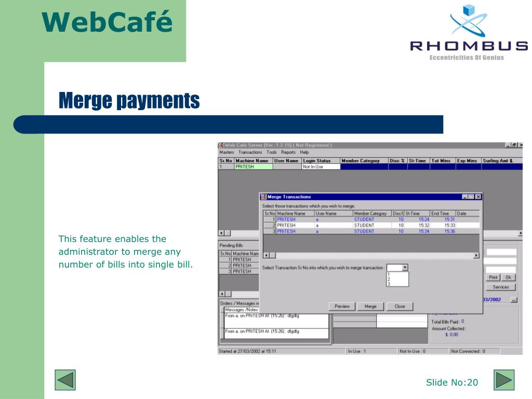Go to the previous slide arrow
Image resolution: width=532 pixels, height=399 pixels.
[65, 380]
